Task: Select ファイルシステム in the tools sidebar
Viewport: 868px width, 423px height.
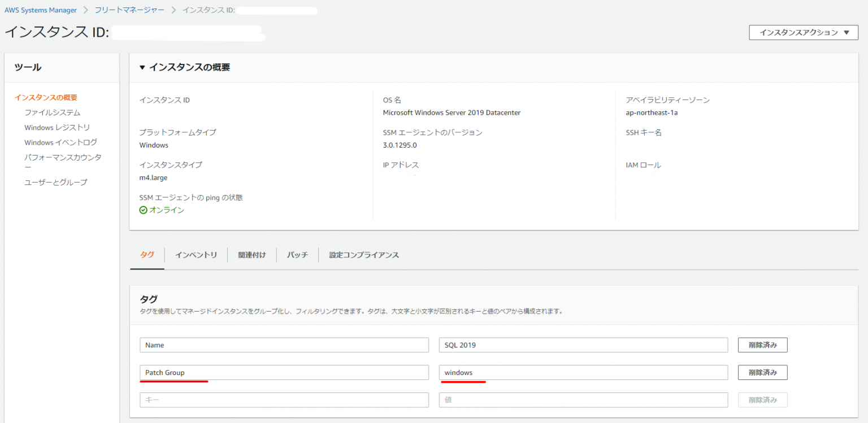Action: [x=52, y=113]
